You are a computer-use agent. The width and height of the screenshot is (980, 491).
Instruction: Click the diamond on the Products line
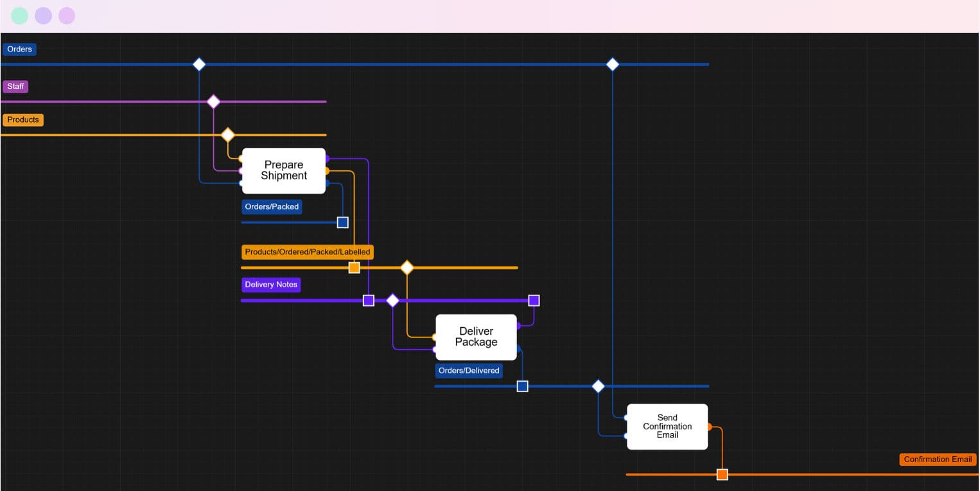[227, 135]
